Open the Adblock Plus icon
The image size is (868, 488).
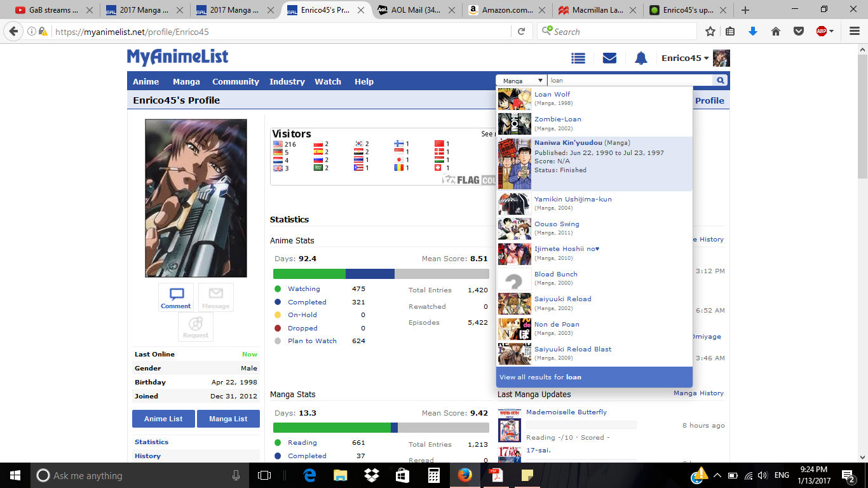coord(821,31)
